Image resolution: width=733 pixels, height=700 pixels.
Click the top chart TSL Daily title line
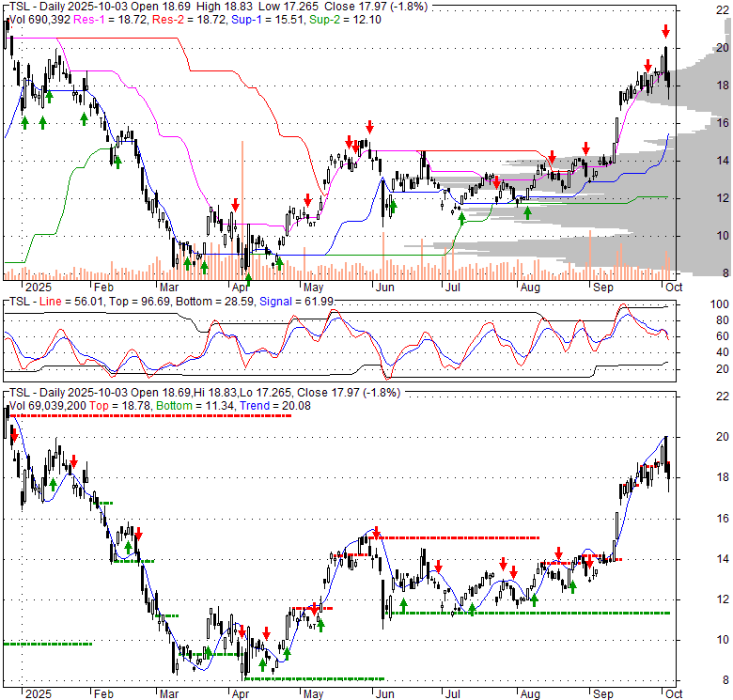[x=218, y=7]
